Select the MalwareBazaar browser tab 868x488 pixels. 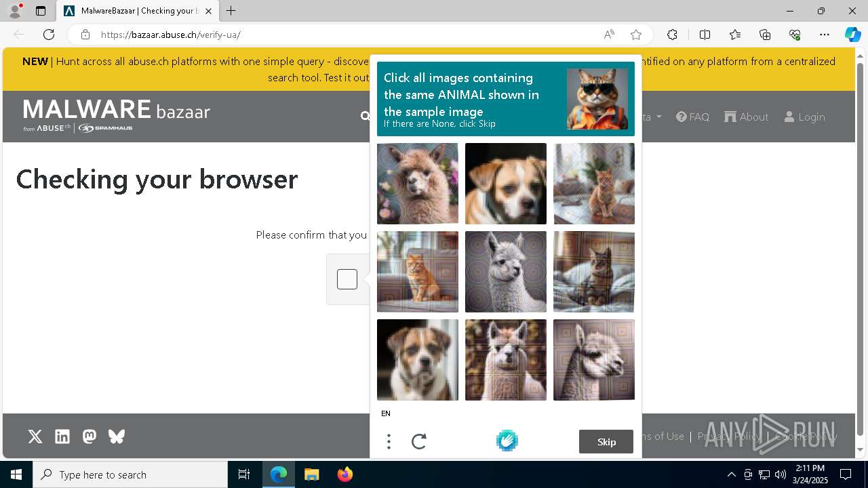click(138, 11)
